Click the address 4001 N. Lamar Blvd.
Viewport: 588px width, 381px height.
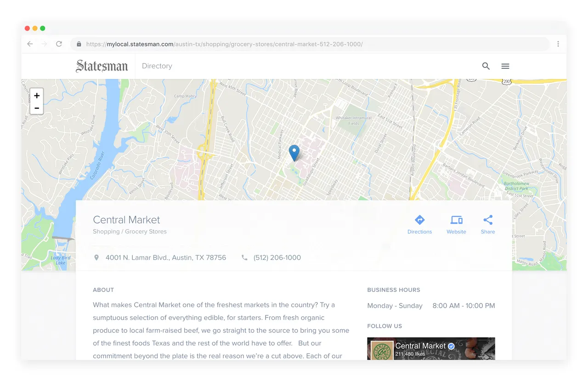click(x=166, y=258)
